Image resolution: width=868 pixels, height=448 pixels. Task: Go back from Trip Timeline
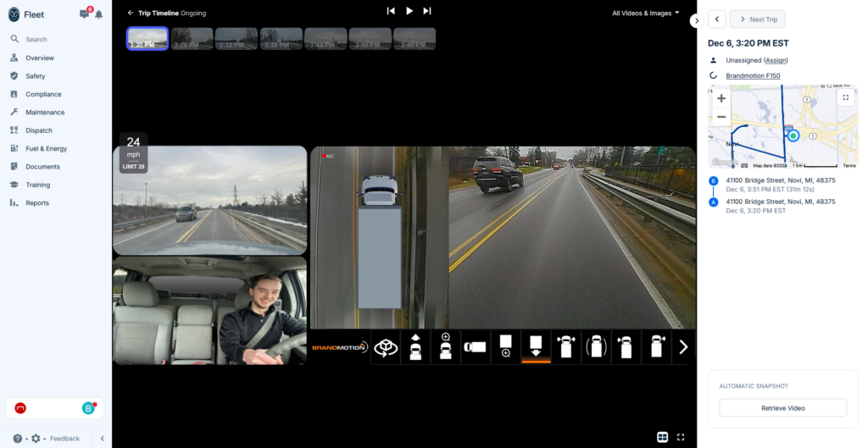pos(130,13)
